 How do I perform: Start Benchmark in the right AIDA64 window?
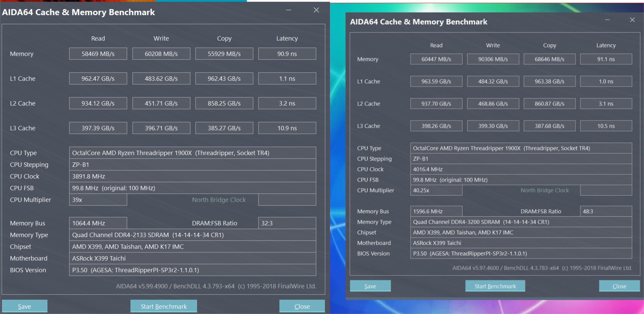495,286
